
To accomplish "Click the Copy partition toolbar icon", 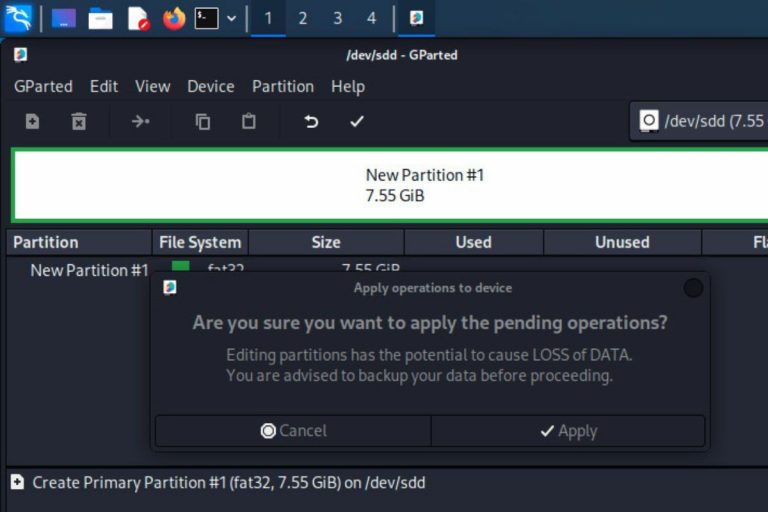I will click(202, 121).
